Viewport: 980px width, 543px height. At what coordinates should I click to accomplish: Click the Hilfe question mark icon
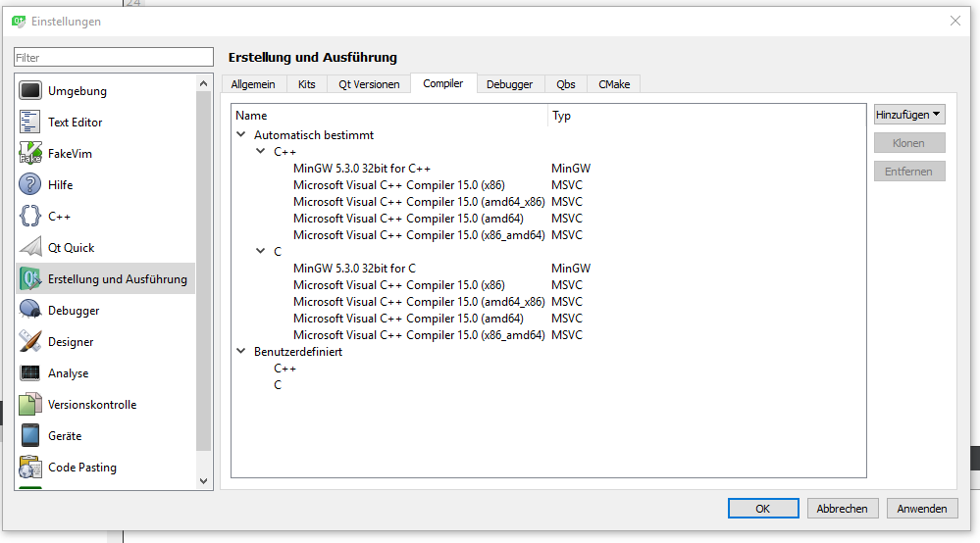[30, 184]
